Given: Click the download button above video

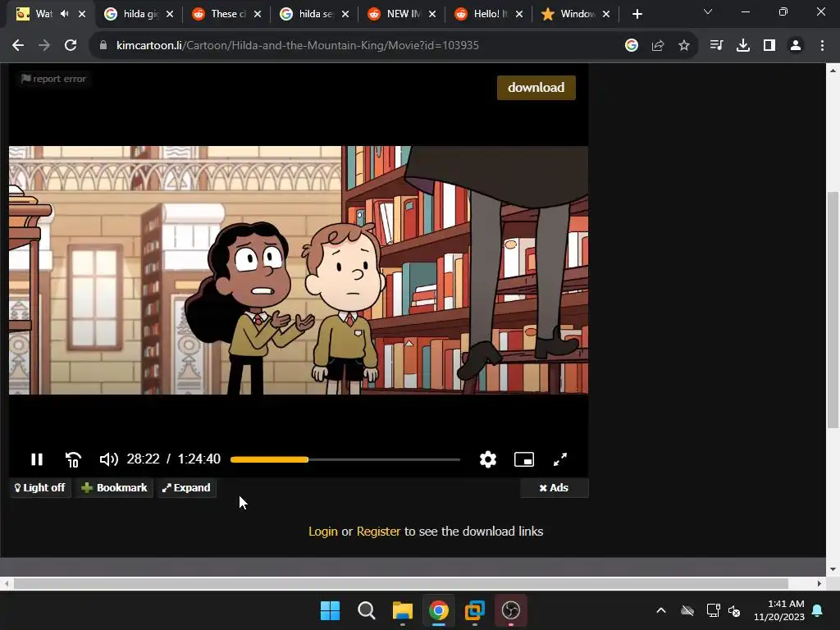Looking at the screenshot, I should tap(536, 87).
